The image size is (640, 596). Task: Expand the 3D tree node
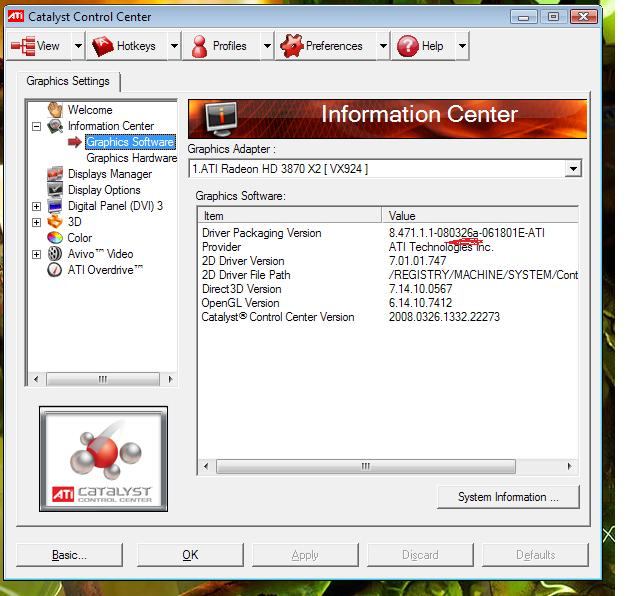pyautogui.click(x=36, y=222)
